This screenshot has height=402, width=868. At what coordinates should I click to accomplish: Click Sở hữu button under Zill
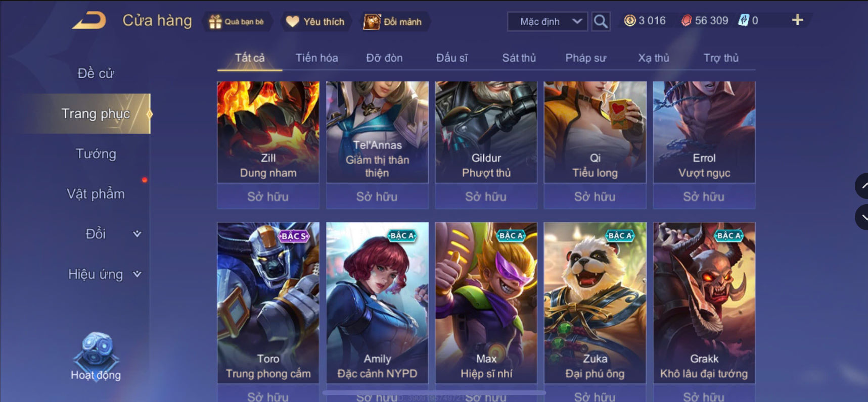click(268, 196)
